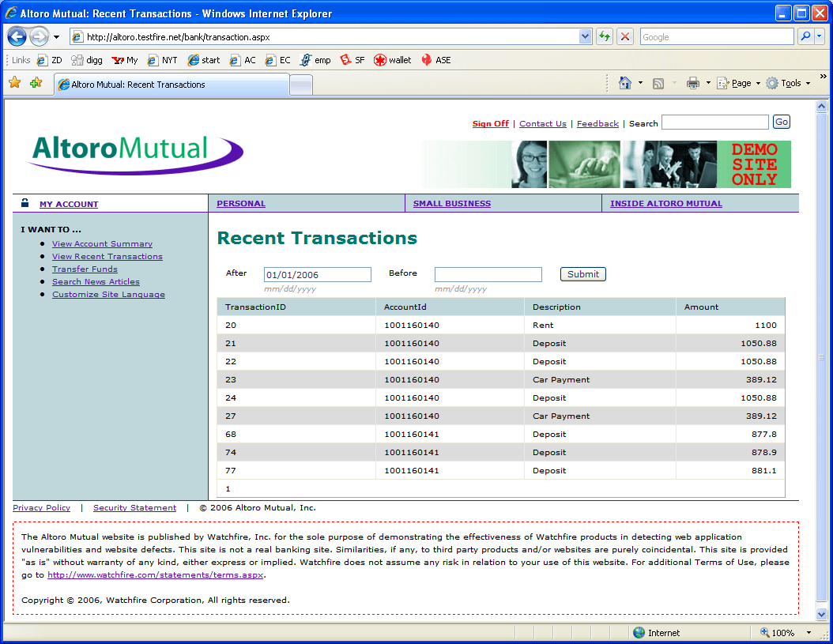Image resolution: width=833 pixels, height=644 pixels.
Task: Switch to the Small Business tab
Action: 451,204
